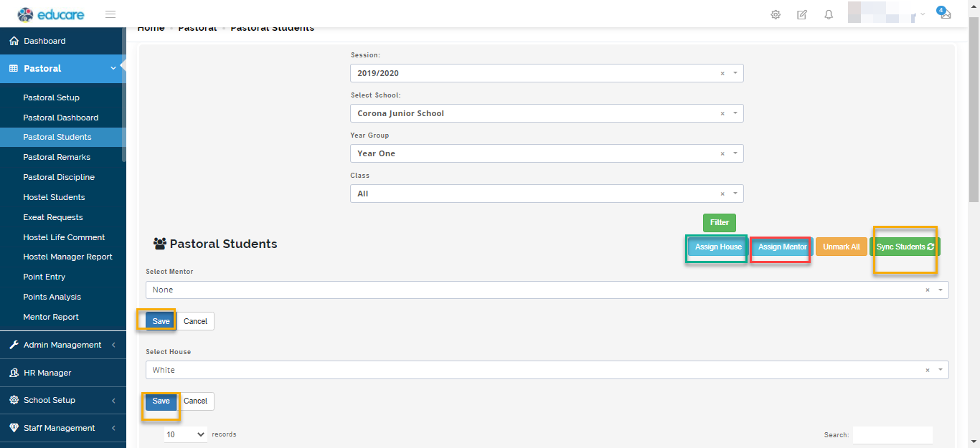Click the Home breadcrumb link
980x448 pixels.
(x=151, y=28)
